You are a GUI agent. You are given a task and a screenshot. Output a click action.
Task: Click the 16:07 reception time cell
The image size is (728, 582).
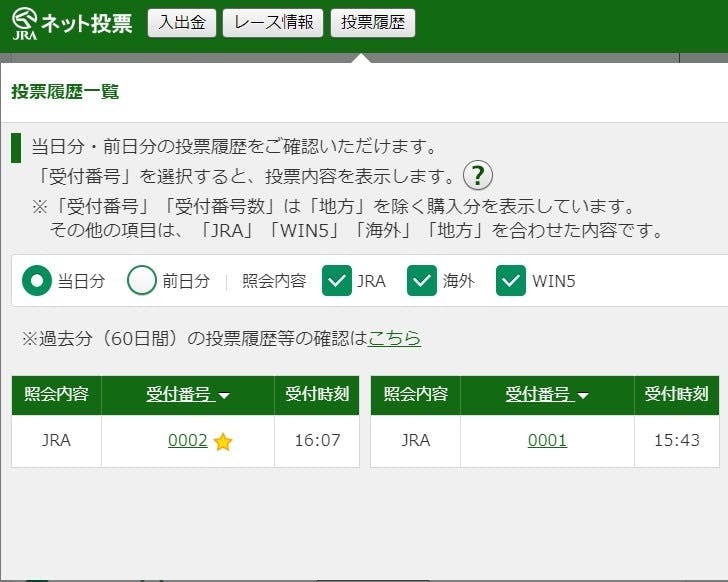click(x=316, y=441)
